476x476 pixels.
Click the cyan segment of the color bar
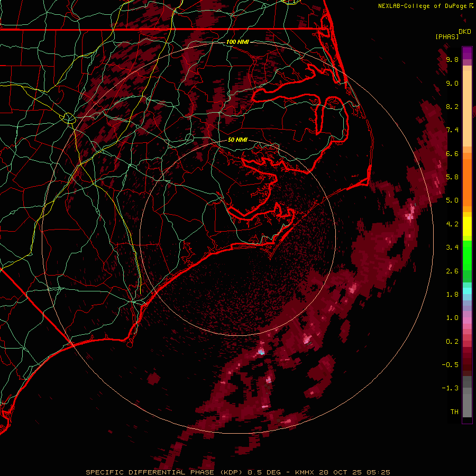[x=467, y=291]
